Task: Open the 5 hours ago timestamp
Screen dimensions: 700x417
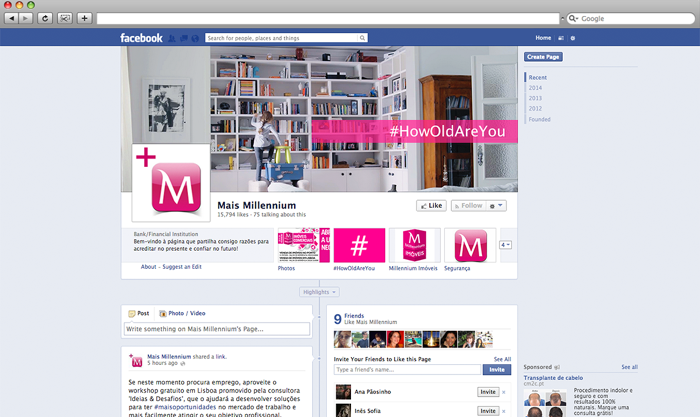Action: 163,363
